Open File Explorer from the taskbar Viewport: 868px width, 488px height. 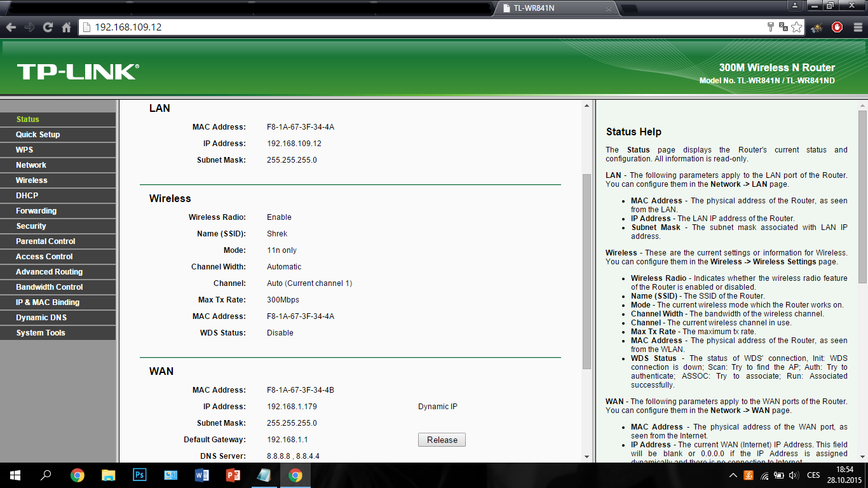coord(109,475)
